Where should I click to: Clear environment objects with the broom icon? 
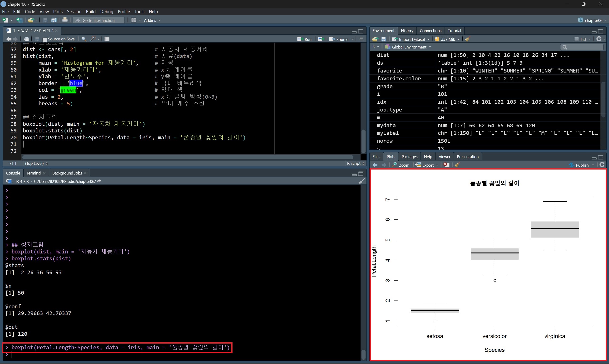coord(467,39)
